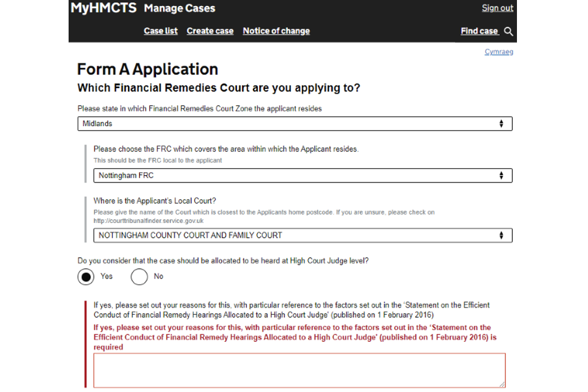Click the Sign out link
Image resolution: width=588 pixels, height=392 pixels.
(497, 8)
